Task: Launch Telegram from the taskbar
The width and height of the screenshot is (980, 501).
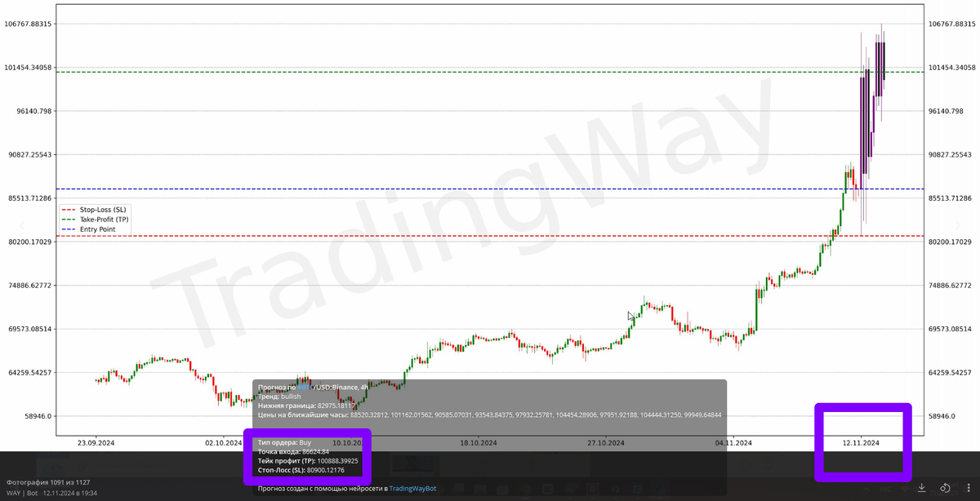Action: pyautogui.click(x=570, y=488)
